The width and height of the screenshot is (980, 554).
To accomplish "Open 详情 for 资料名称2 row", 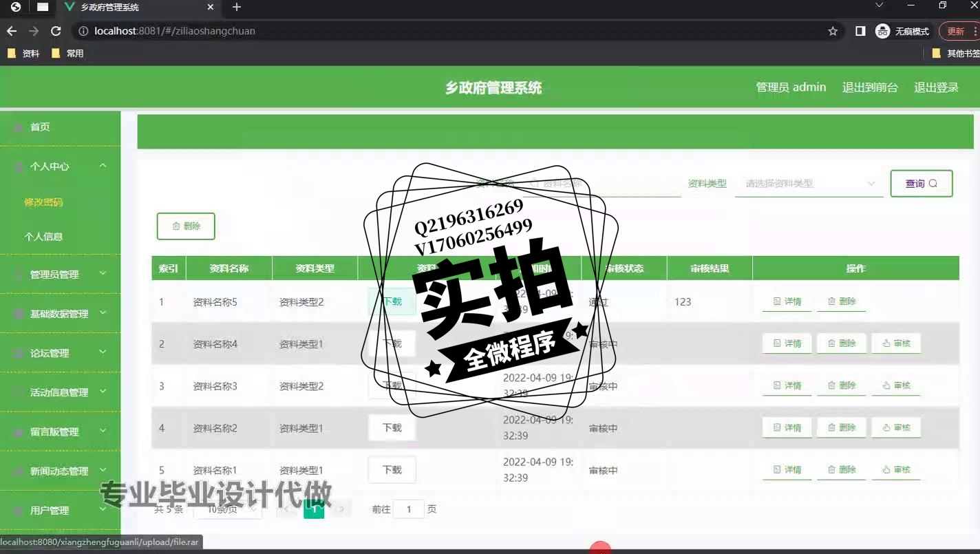I will pos(787,427).
